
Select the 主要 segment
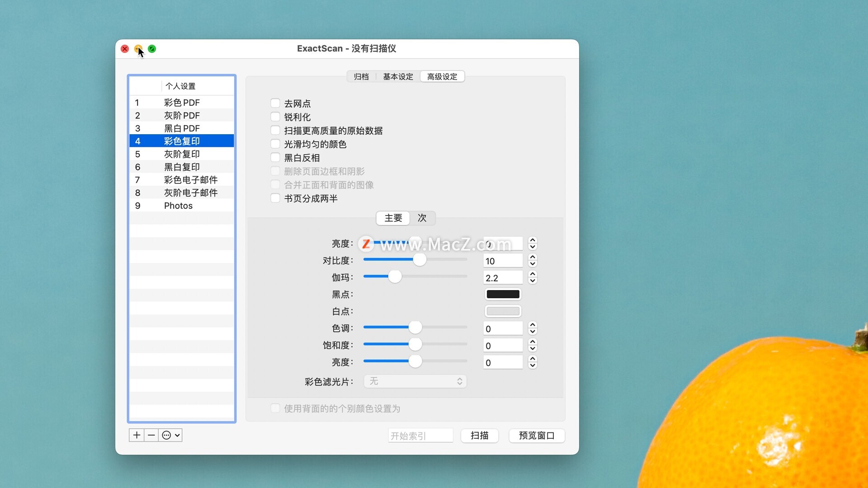coord(393,218)
